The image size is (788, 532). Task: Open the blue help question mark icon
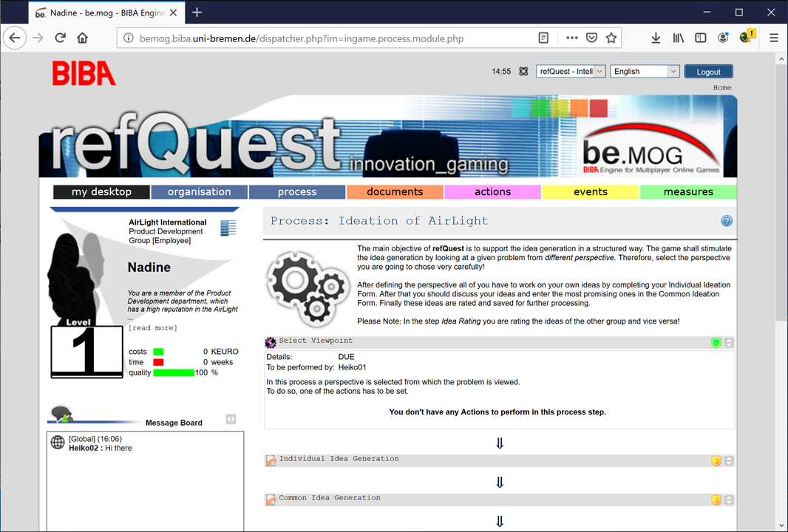(727, 220)
